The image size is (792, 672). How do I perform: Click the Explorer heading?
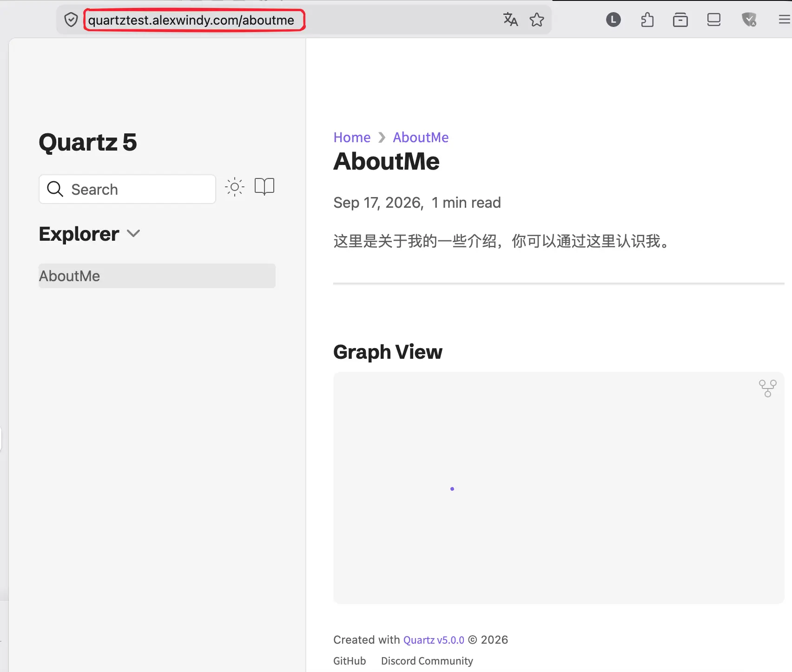79,234
